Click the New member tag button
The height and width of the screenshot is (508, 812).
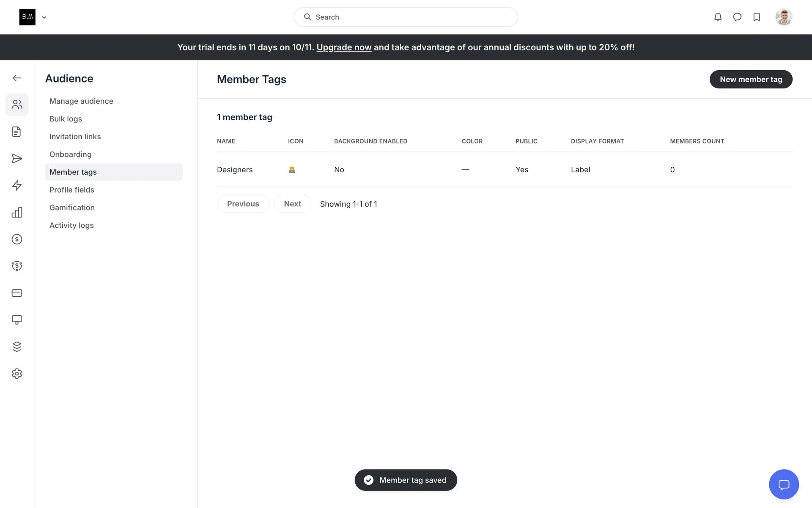pyautogui.click(x=751, y=79)
